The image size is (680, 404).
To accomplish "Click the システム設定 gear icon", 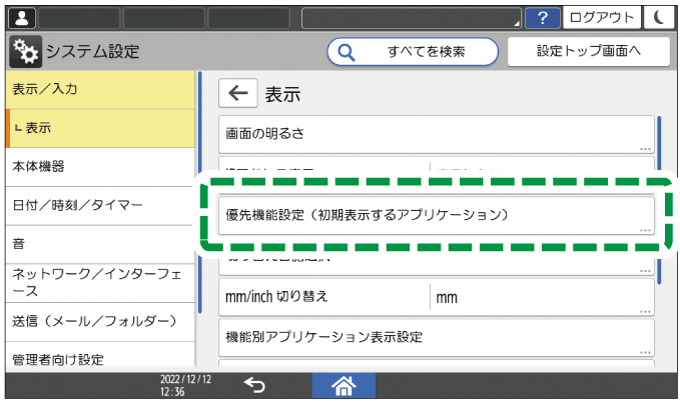I will pyautogui.click(x=26, y=52).
